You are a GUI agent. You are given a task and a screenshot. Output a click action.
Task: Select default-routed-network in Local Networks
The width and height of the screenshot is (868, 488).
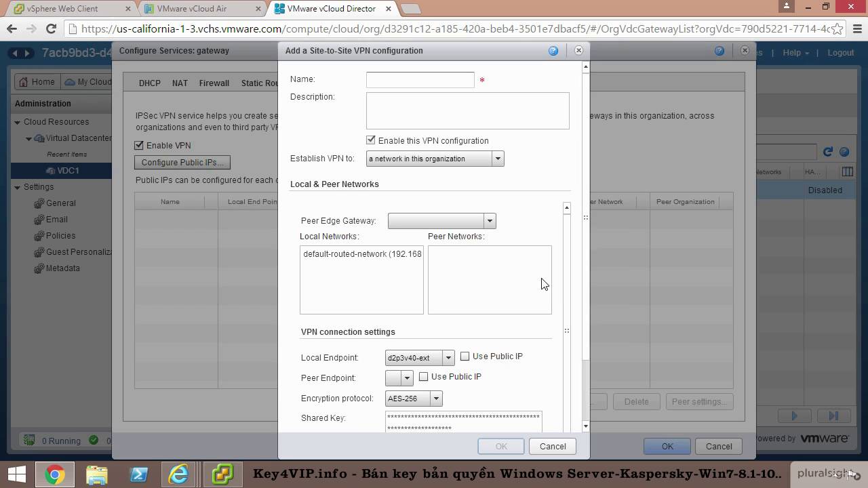pyautogui.click(x=362, y=254)
